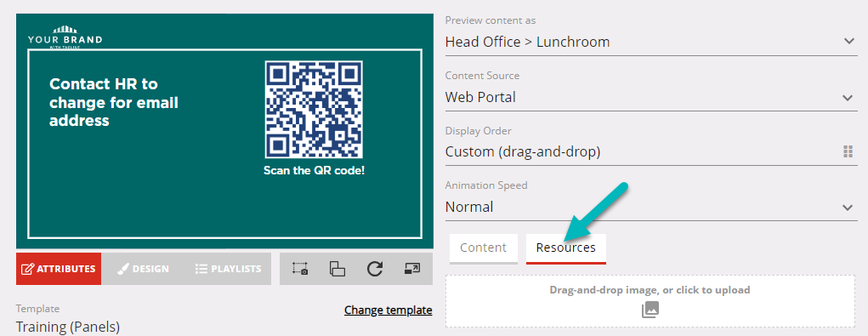
Task: Click the refresh preview icon
Action: 375,269
